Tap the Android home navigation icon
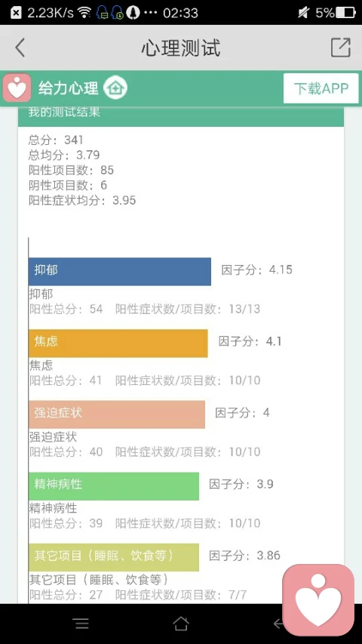The height and width of the screenshot is (644, 362). tap(181, 624)
